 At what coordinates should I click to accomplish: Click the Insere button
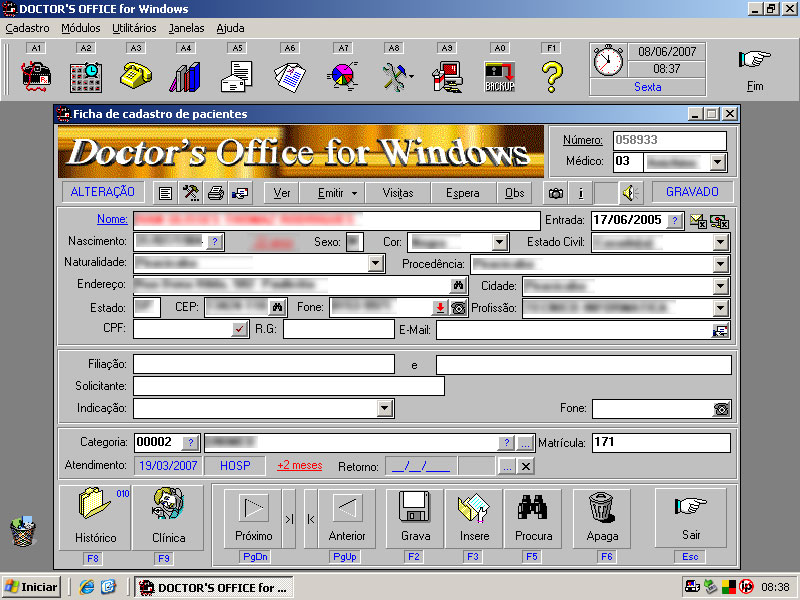(x=474, y=518)
